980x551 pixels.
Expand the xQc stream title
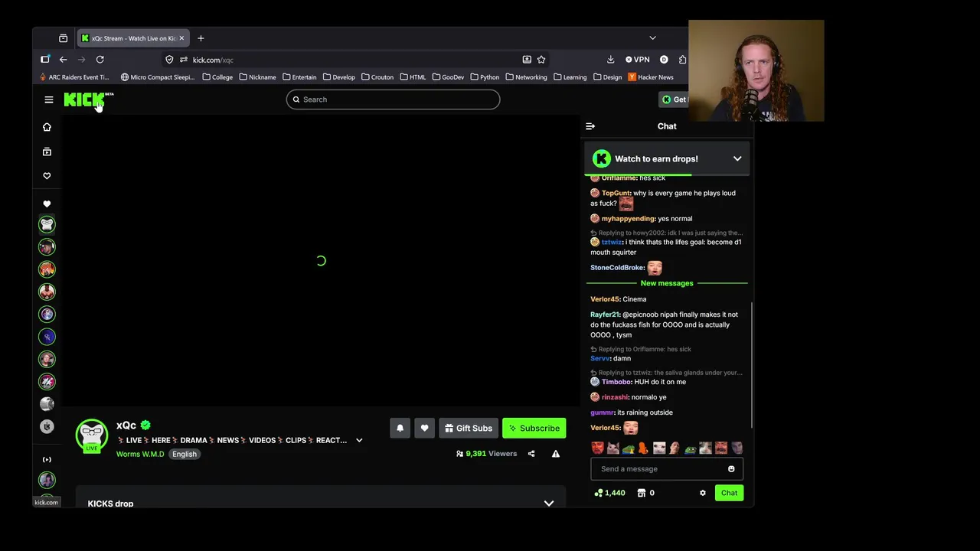359,441
